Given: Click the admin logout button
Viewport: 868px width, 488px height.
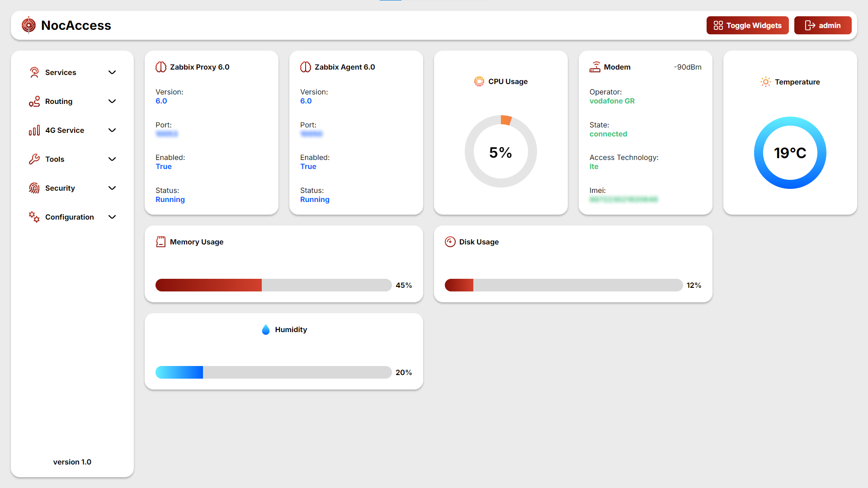Looking at the screenshot, I should point(823,25).
